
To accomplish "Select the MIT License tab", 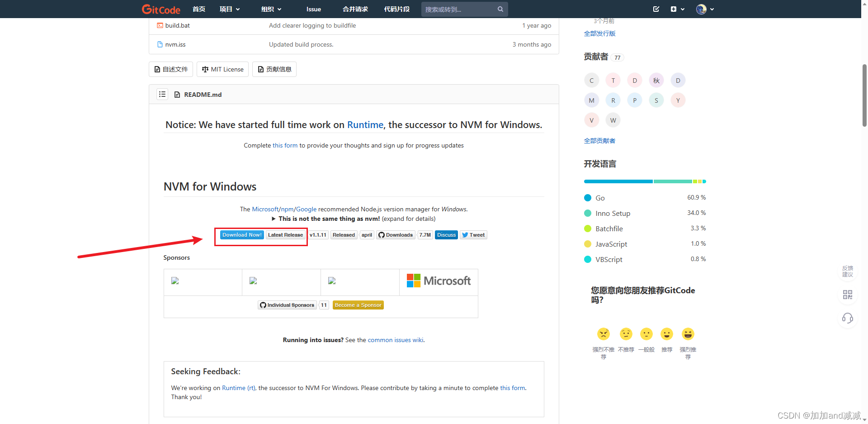I will 222,69.
